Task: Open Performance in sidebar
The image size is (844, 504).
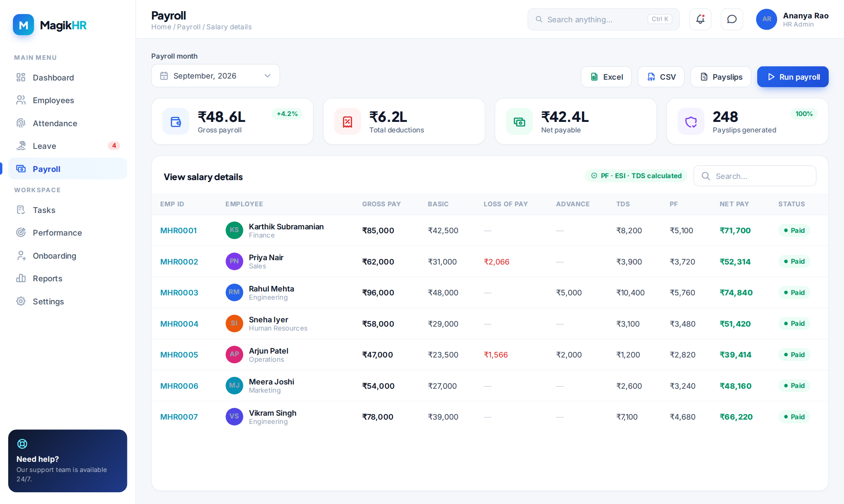Action: pyautogui.click(x=68, y=232)
